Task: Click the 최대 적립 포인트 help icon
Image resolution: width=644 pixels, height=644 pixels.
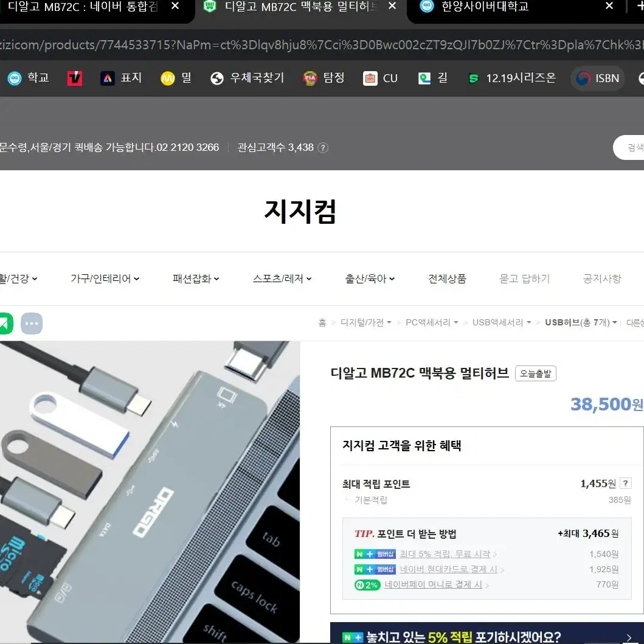Action: tap(625, 483)
